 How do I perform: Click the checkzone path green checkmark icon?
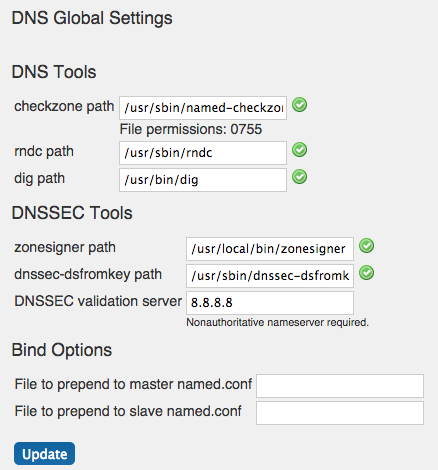pyautogui.click(x=299, y=105)
